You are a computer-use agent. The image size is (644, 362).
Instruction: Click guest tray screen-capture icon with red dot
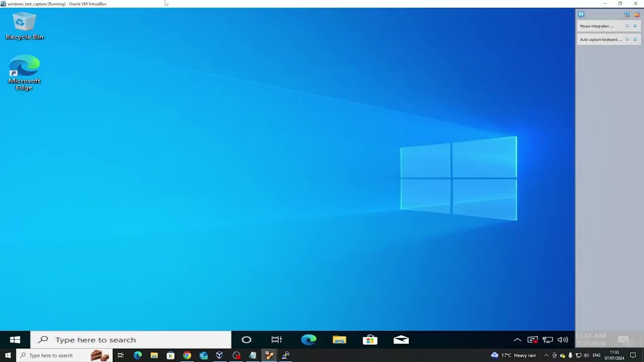pyautogui.click(x=533, y=340)
